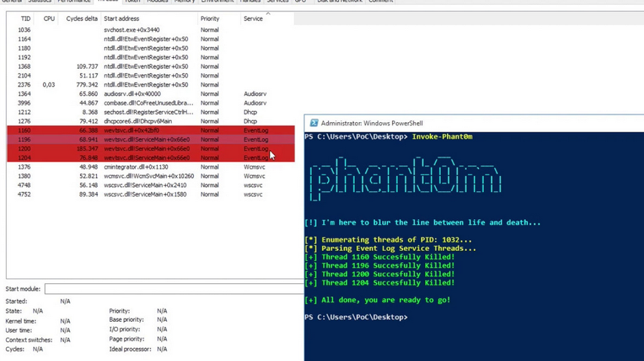Click "Thread 1204 Succesfully Killed!" PowerShell line
The height and width of the screenshot is (361, 644).
click(379, 283)
